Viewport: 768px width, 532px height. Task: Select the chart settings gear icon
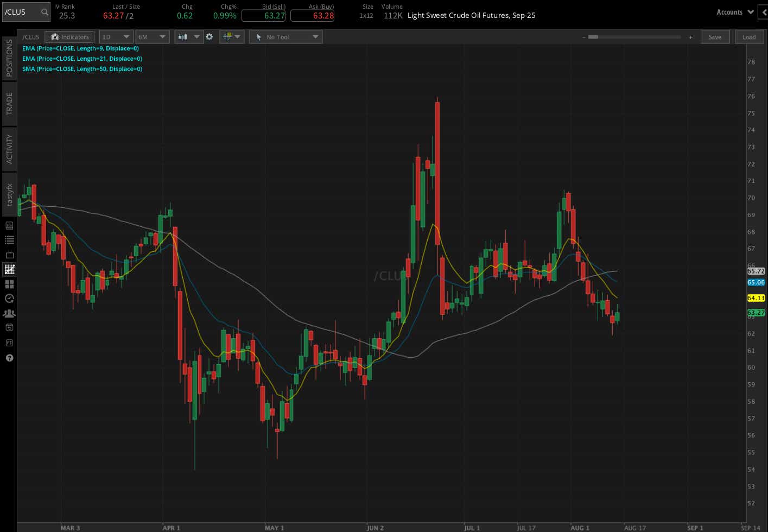pyautogui.click(x=210, y=36)
